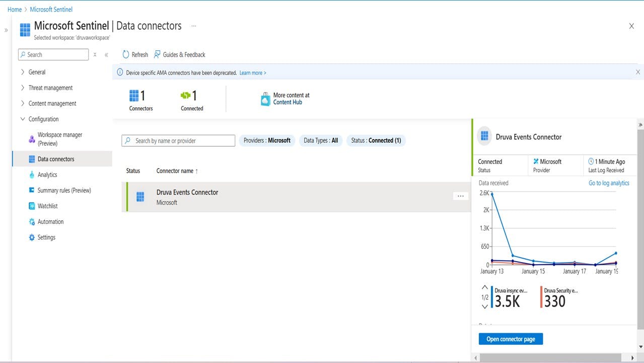Viewport: 644px width, 363px height.
Task: Click the Search by name or provider field
Action: coord(183,141)
